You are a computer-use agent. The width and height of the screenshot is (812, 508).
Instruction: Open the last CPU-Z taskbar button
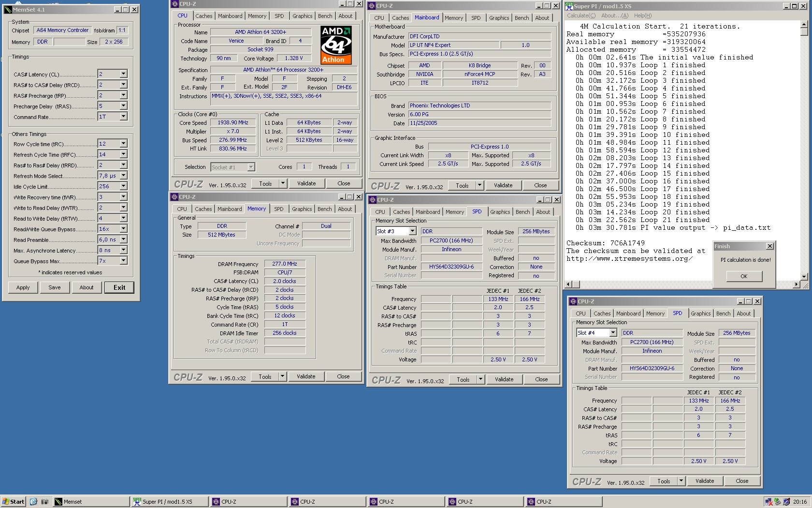(563, 502)
